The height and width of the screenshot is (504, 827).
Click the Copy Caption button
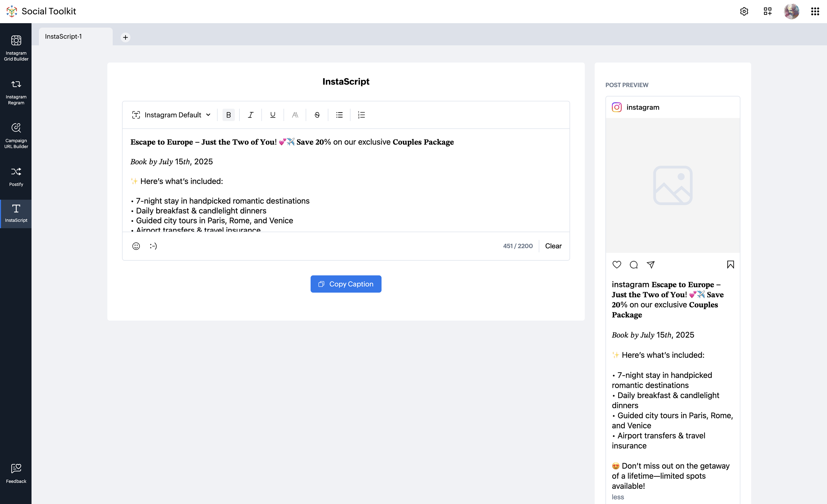[346, 284]
